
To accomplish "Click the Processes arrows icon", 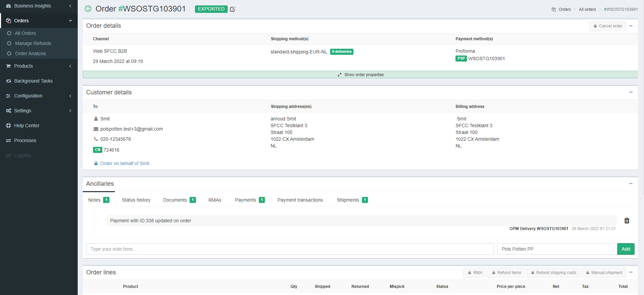I will 8,140.
